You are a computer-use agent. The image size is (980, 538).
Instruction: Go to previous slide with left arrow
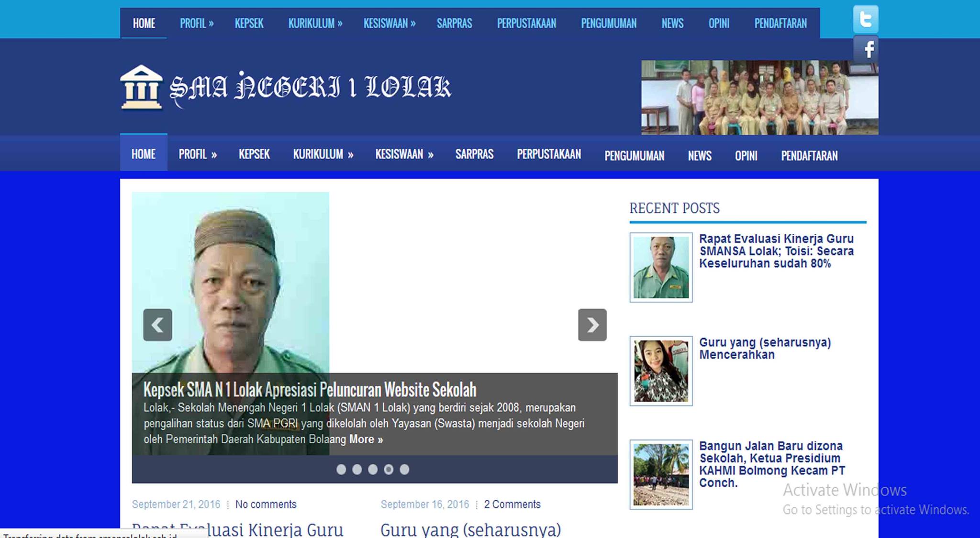pos(157,325)
